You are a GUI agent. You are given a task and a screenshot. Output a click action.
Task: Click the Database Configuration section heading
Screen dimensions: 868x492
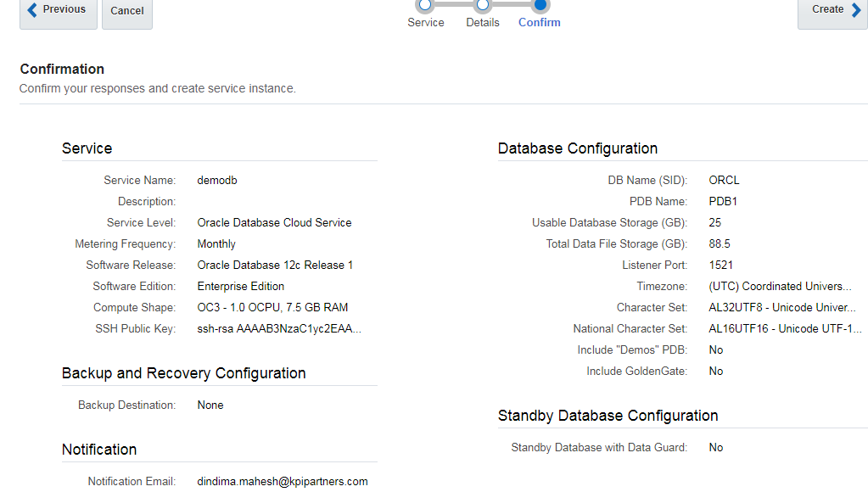[578, 148]
